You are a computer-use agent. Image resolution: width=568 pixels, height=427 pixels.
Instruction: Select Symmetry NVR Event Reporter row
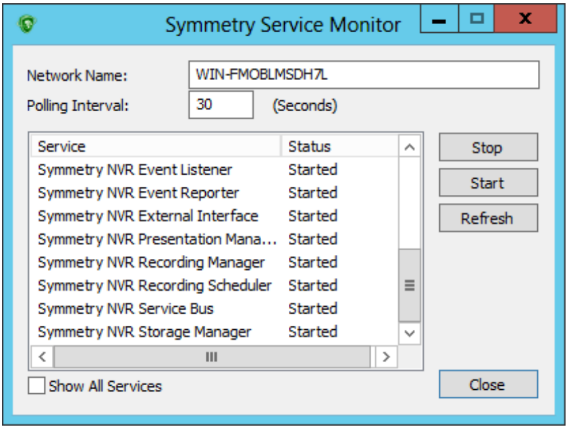(214, 193)
